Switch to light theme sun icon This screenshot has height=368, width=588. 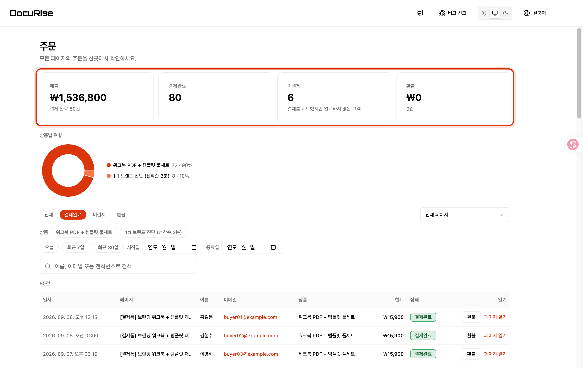(484, 13)
